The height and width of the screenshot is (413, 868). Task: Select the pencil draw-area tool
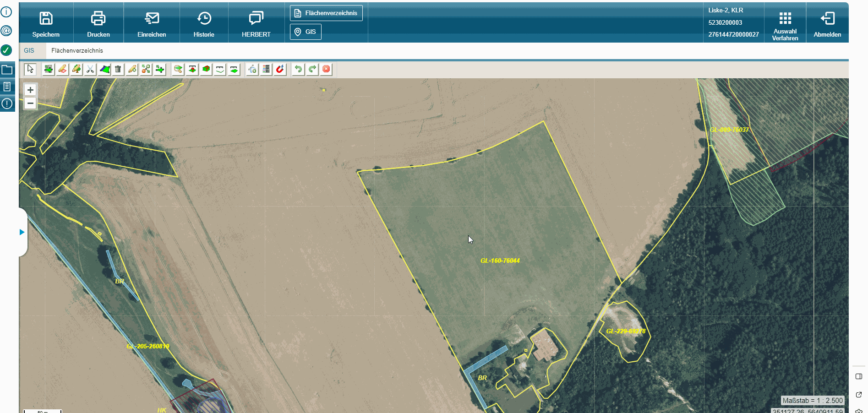tap(62, 69)
